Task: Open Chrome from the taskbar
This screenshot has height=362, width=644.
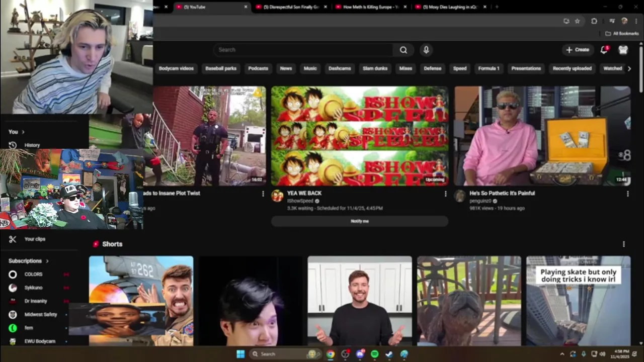Action: [330, 354]
